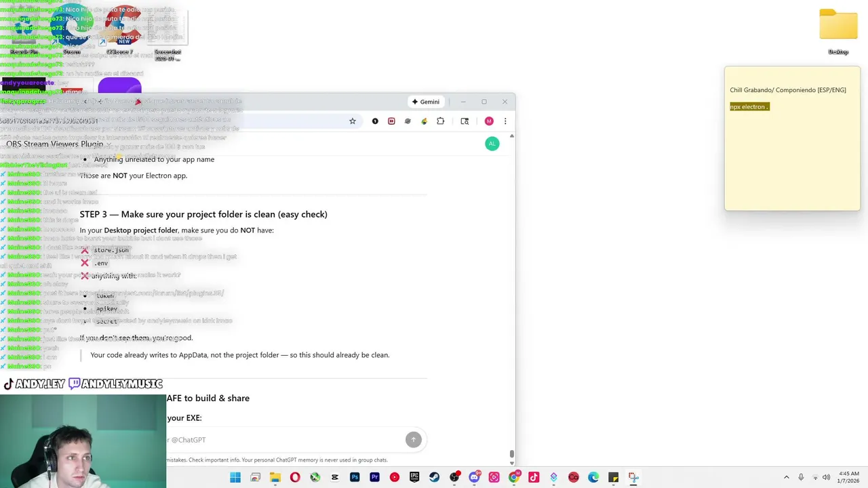Open Premiere Pro from the taskbar
Image resolution: width=868 pixels, height=488 pixels.
374,477
